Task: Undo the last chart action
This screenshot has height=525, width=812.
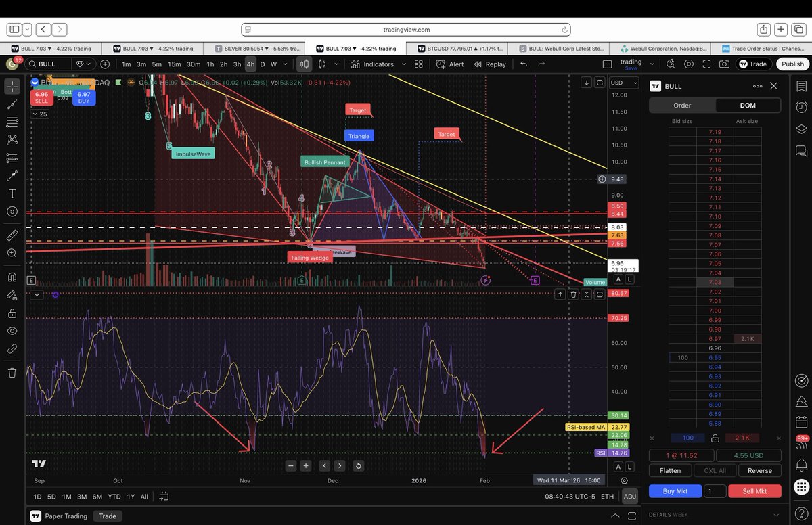Action: pos(524,64)
